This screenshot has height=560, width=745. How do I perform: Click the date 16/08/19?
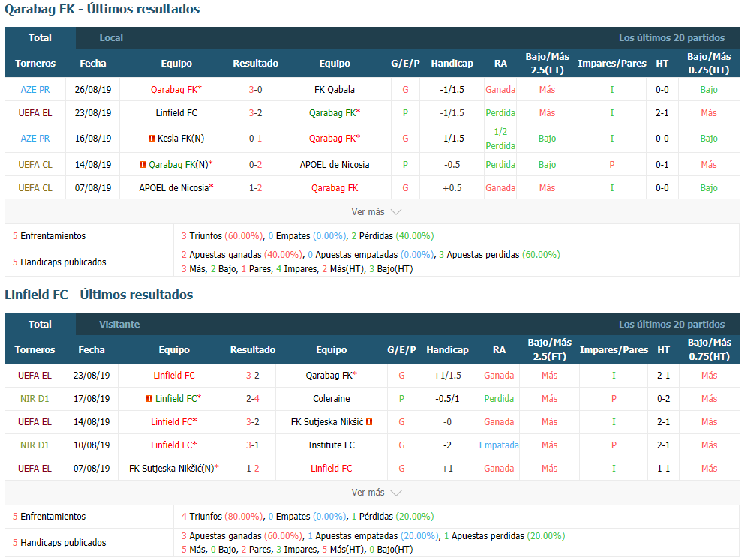92,139
